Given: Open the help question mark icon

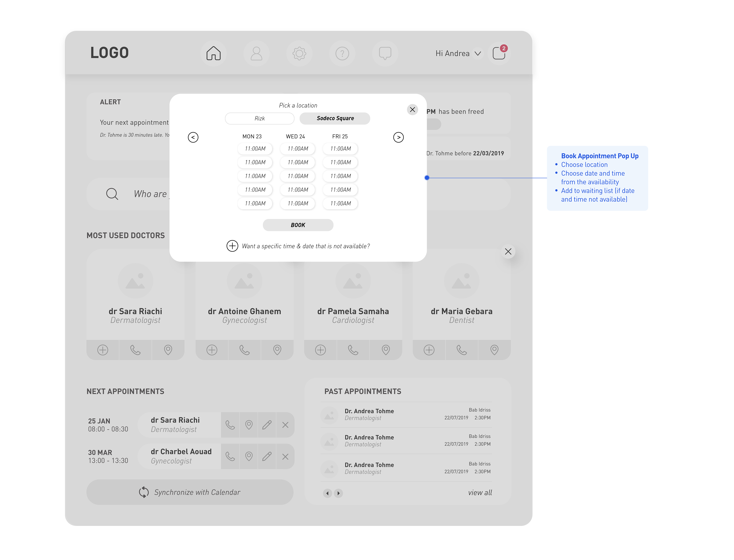Looking at the screenshot, I should (x=342, y=53).
